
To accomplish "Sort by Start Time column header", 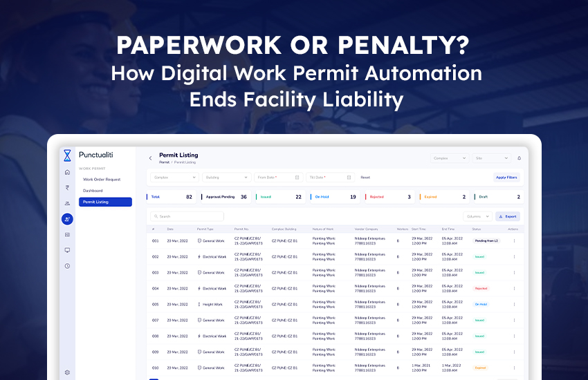I will coord(419,229).
